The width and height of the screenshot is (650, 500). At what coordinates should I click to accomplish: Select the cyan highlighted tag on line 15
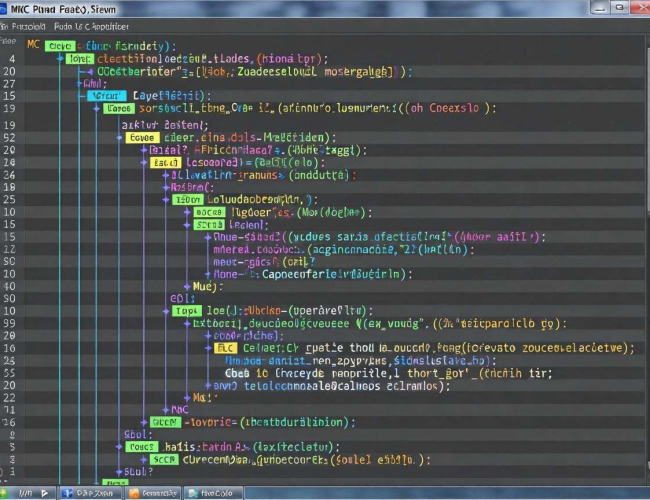(x=107, y=96)
